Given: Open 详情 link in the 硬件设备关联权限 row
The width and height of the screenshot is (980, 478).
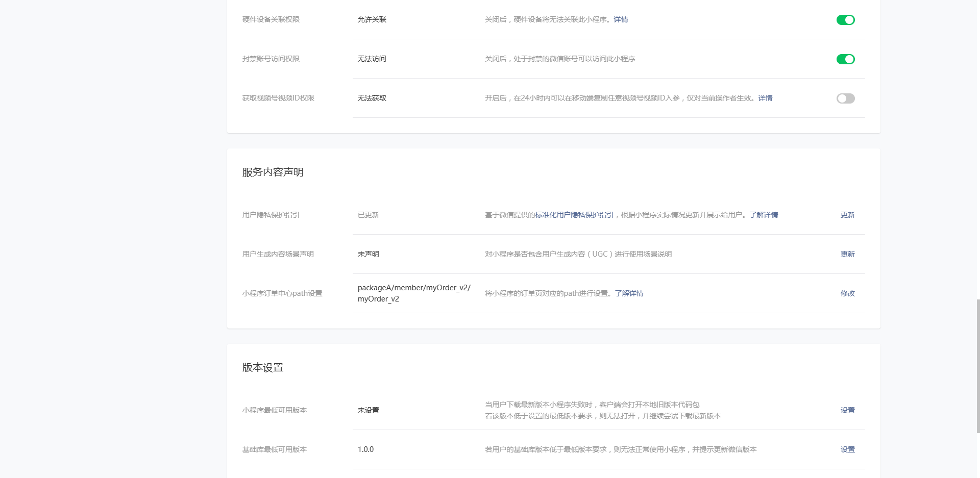Looking at the screenshot, I should point(621,19).
